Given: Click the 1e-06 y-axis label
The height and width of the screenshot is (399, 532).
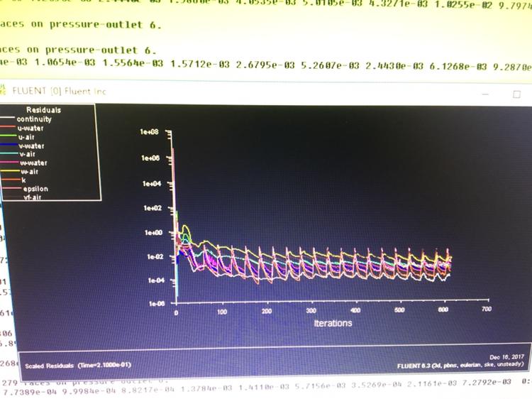Looking at the screenshot, I should [157, 304].
